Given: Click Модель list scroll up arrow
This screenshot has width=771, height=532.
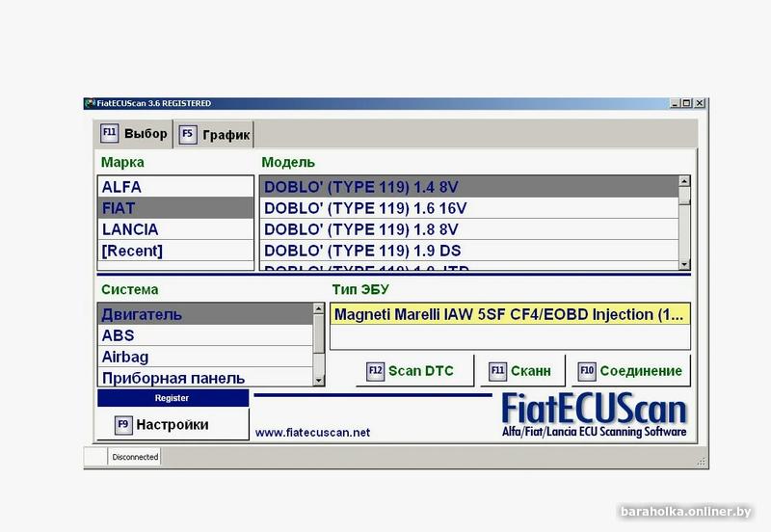Looking at the screenshot, I should 684,181.
